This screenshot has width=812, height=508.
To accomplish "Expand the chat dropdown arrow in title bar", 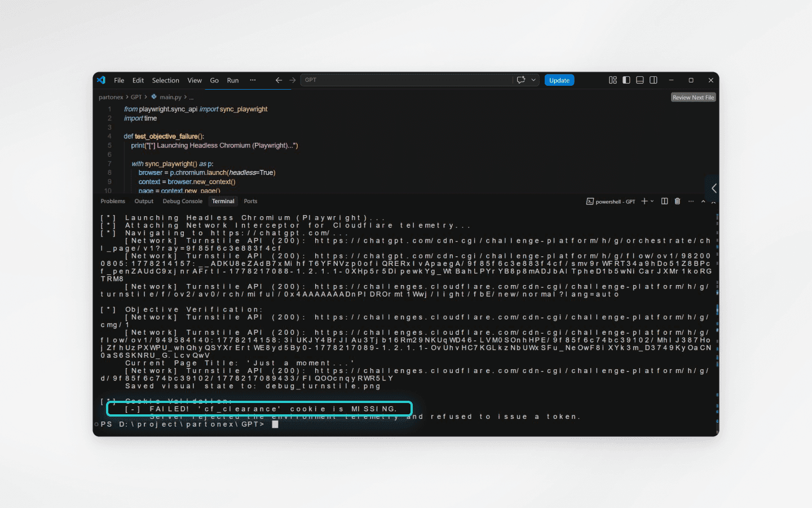I will (533, 80).
